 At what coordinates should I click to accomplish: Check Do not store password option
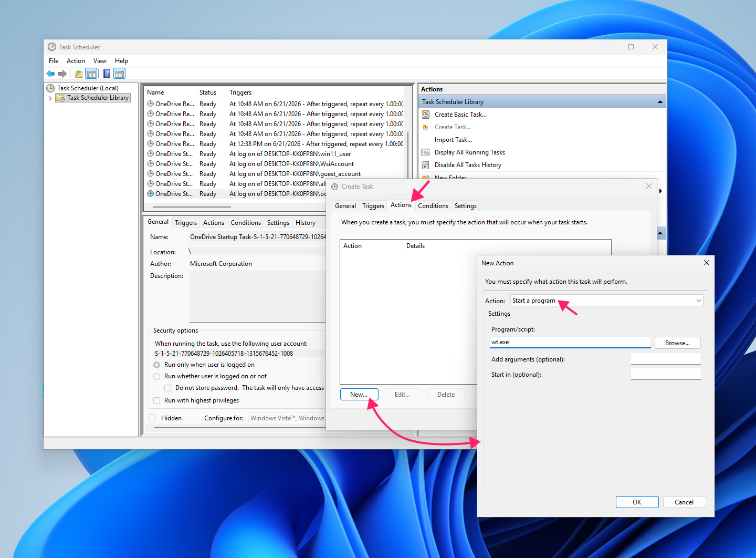[168, 388]
